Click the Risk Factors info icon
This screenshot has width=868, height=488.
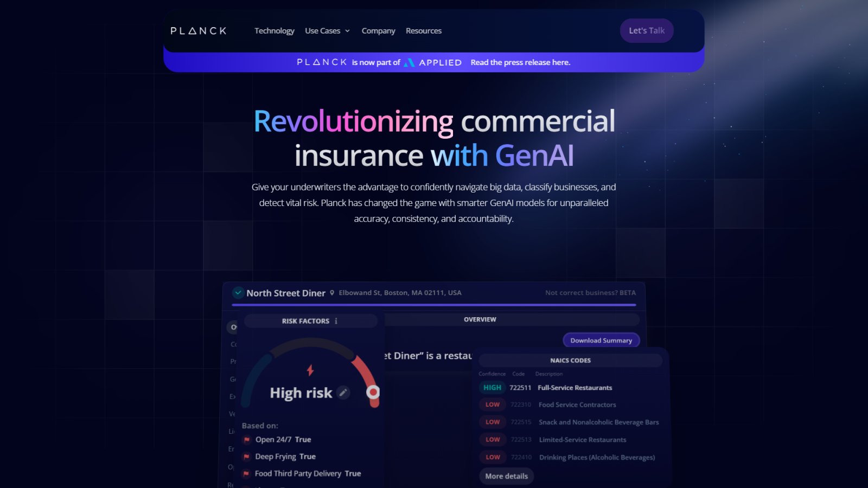[336, 321]
